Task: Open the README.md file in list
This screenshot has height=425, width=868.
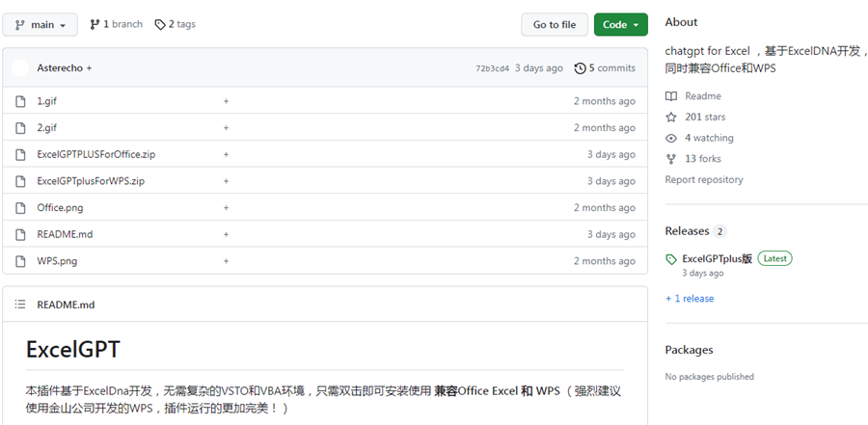Action: (x=65, y=234)
